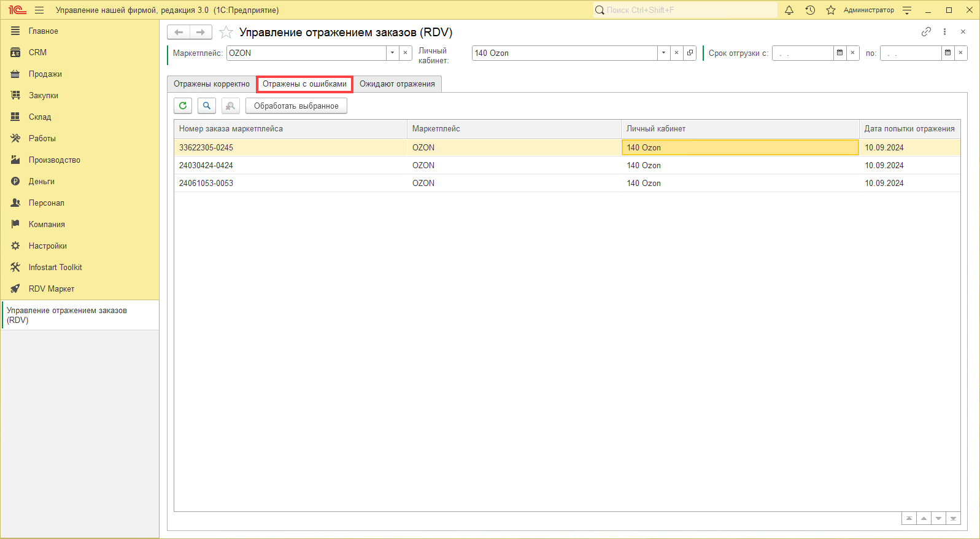Copy link to form via chain icon
Screen dimensions: 980x539
point(926,32)
